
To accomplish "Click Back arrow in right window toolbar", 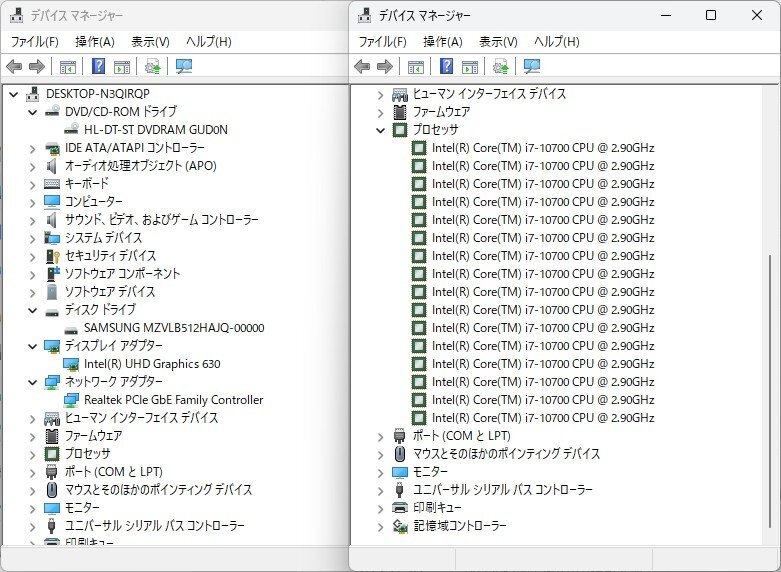I will click(x=362, y=66).
